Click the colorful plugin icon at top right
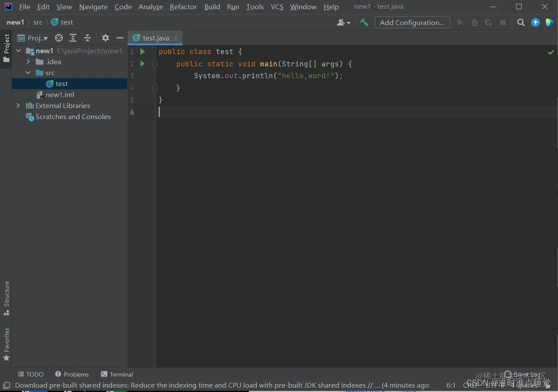The width and height of the screenshot is (558, 392). click(x=549, y=22)
